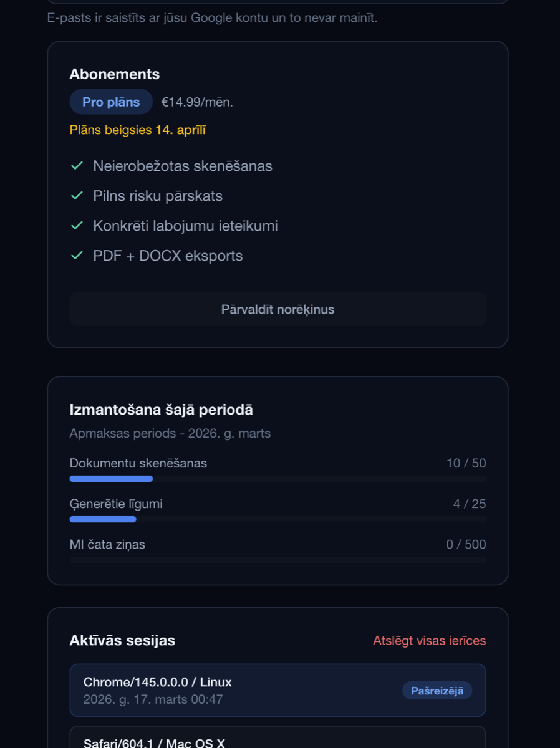Select the Pro plāns badge
Viewport: 560px width, 748px height.
tap(110, 102)
